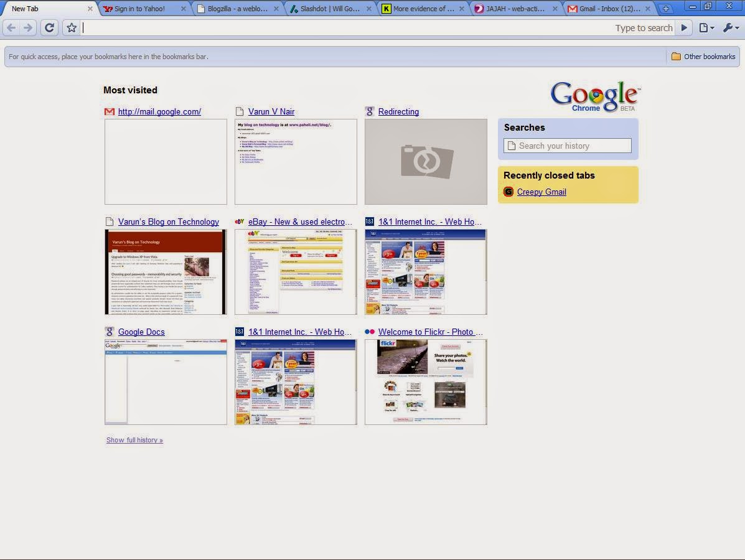Click the Redirecting placeholder camera thumbnail

coord(426,162)
